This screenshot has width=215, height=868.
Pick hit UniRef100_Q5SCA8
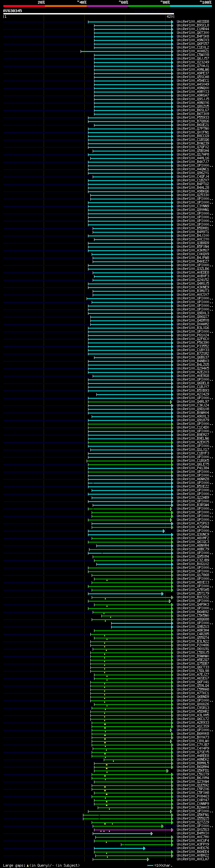193,77
